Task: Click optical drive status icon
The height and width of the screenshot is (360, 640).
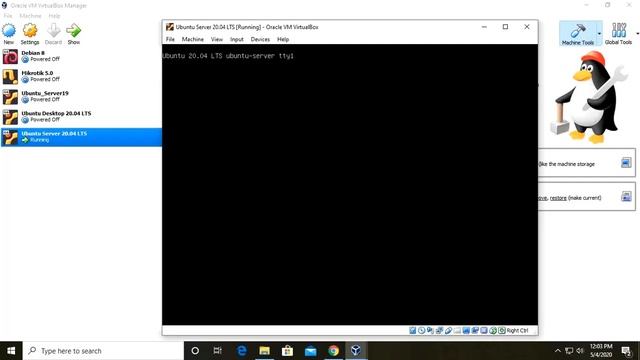Action: click(x=422, y=331)
